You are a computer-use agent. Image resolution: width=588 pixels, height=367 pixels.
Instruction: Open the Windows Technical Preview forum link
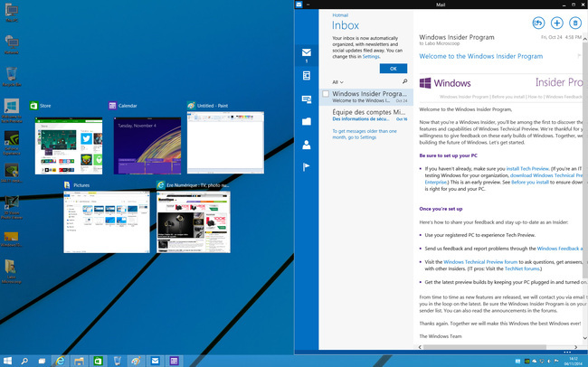click(480, 262)
